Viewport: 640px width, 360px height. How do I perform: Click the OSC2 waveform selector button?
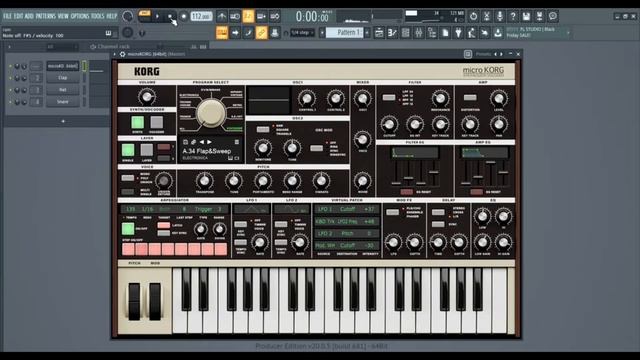(263, 129)
